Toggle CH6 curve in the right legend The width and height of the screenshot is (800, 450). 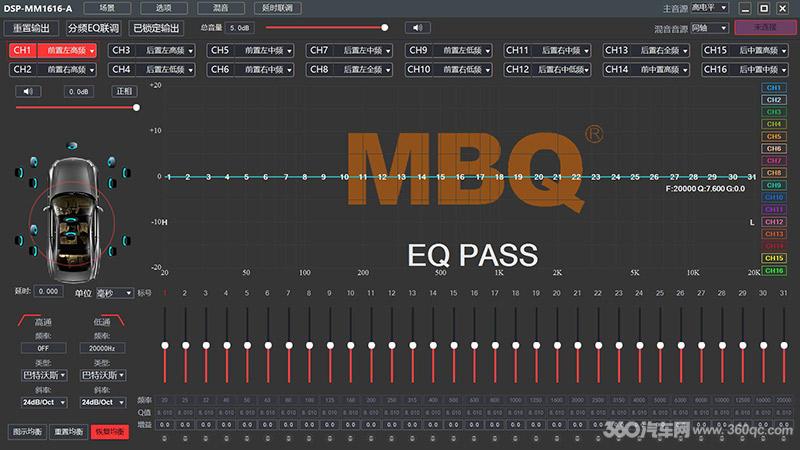click(773, 148)
